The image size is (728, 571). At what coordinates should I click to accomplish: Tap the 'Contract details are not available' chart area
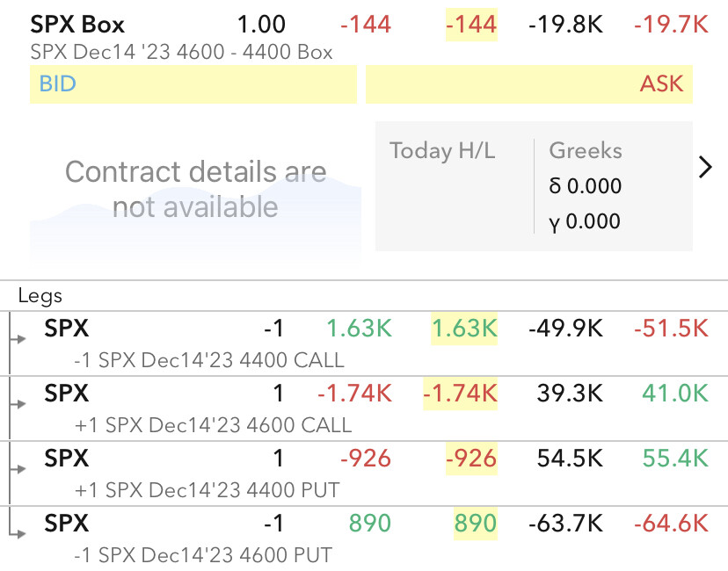pyautogui.click(x=195, y=189)
